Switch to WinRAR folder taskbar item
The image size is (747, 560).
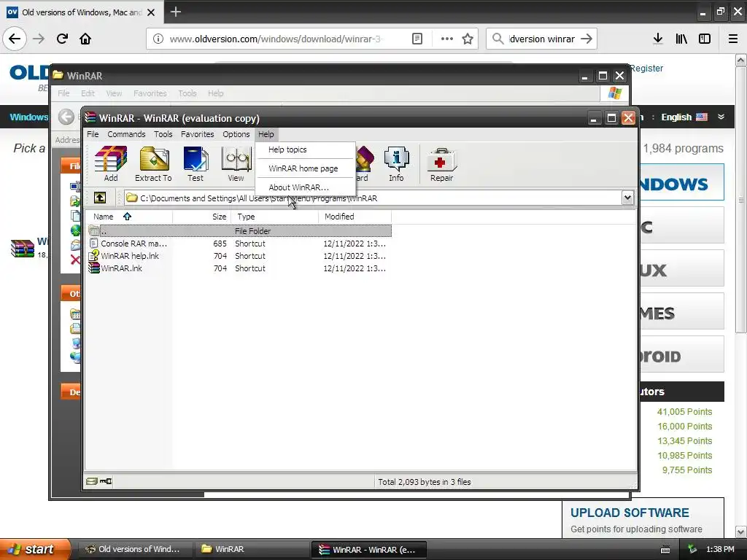pyautogui.click(x=252, y=549)
